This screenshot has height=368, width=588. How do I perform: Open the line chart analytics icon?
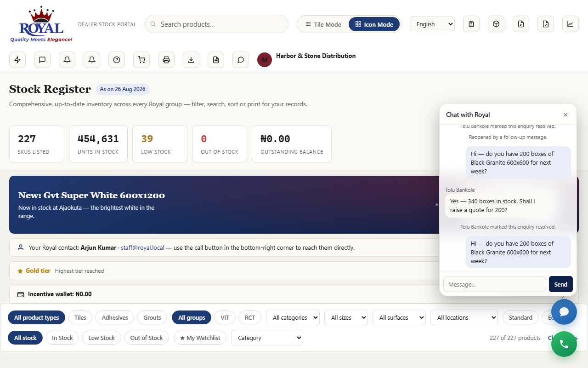coord(571,24)
